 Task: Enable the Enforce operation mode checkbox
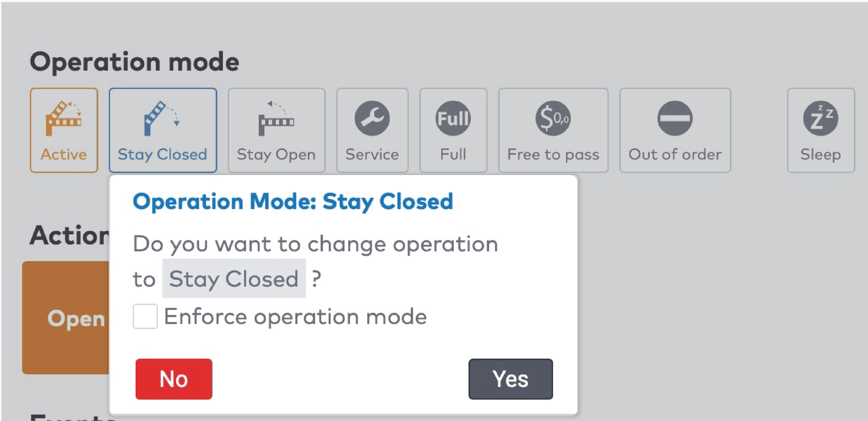pyautogui.click(x=146, y=317)
